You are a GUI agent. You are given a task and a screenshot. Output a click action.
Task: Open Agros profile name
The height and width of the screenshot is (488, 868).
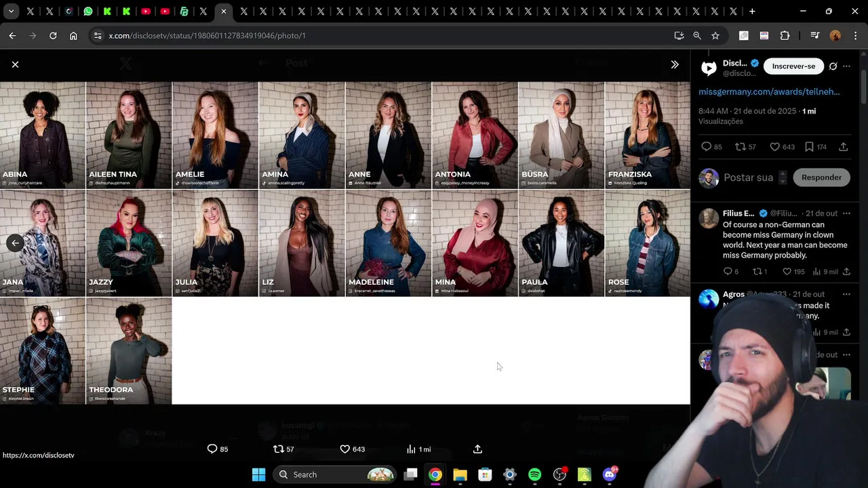pyautogui.click(x=734, y=294)
